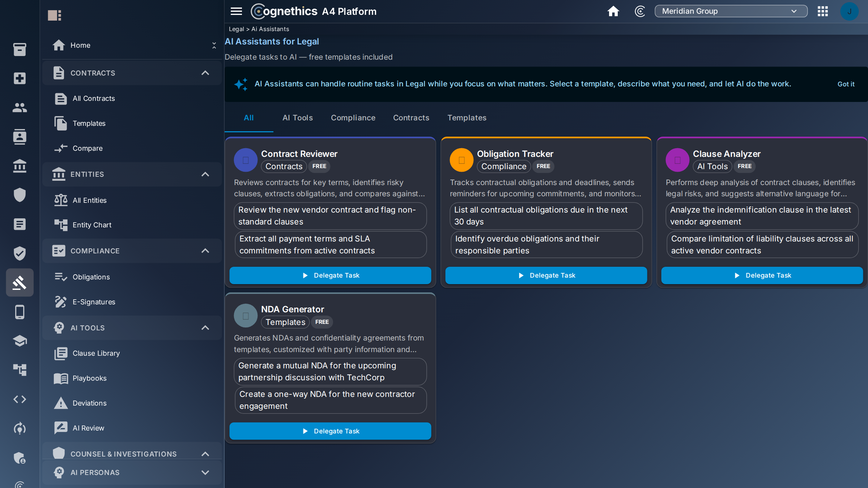
Task: Click the medical plus icon in left rail
Action: [x=20, y=78]
